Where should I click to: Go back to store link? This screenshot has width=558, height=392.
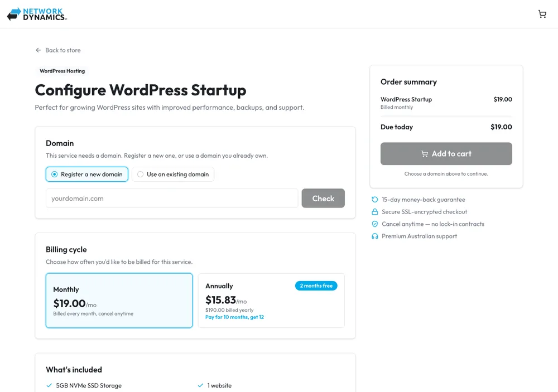(x=58, y=50)
